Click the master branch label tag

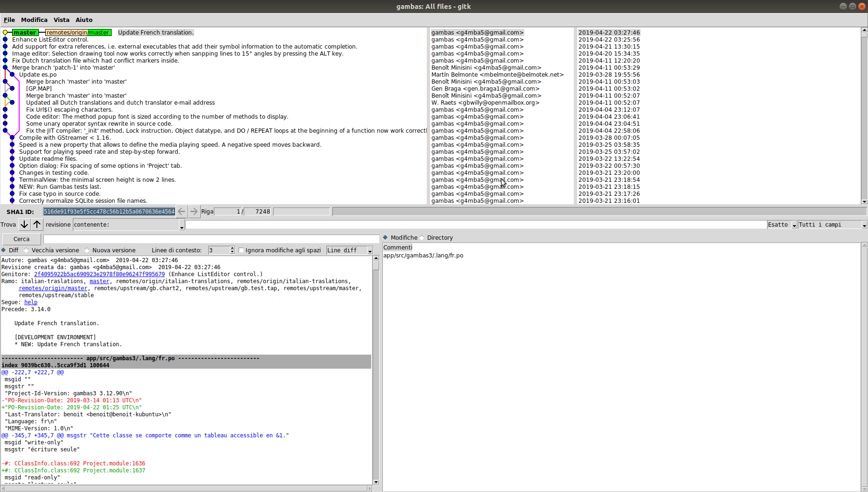(x=25, y=33)
